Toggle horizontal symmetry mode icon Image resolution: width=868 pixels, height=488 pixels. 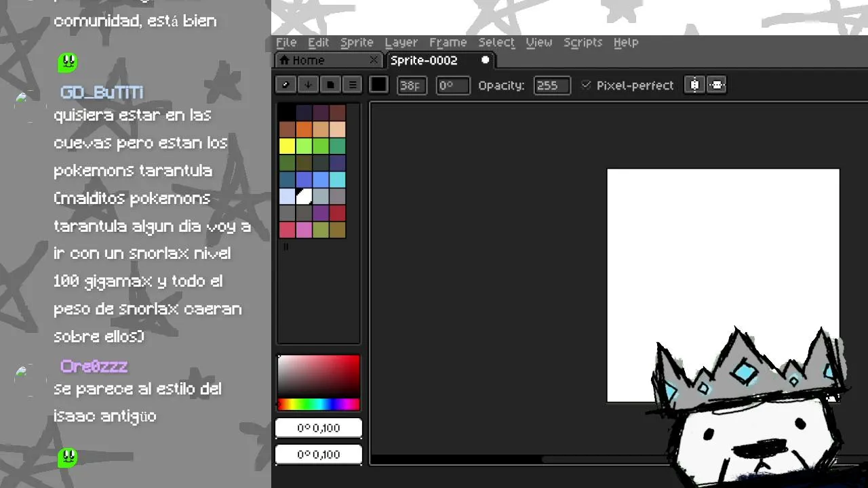pos(694,85)
